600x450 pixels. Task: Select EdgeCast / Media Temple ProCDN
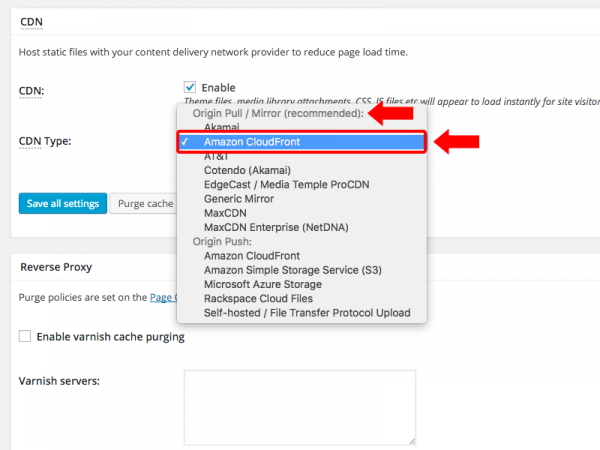[302, 184]
